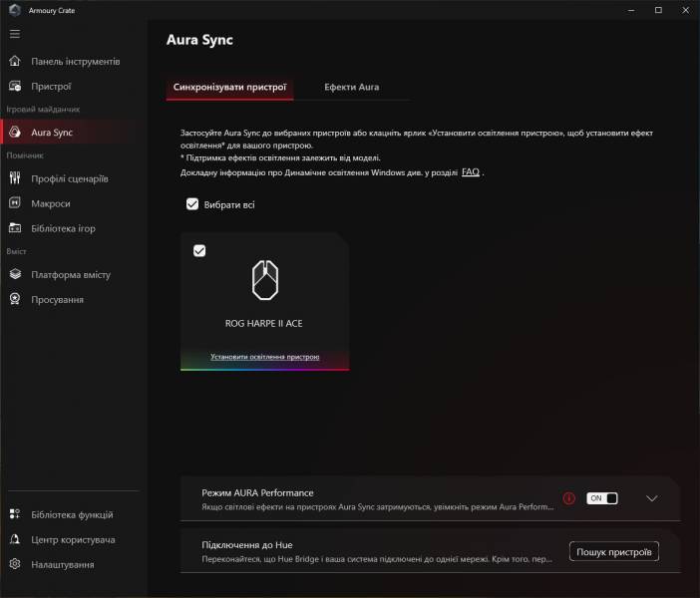The height and width of the screenshot is (598, 700).
Task: Open Бібліотека функцій in the sidebar
Action: point(73,514)
